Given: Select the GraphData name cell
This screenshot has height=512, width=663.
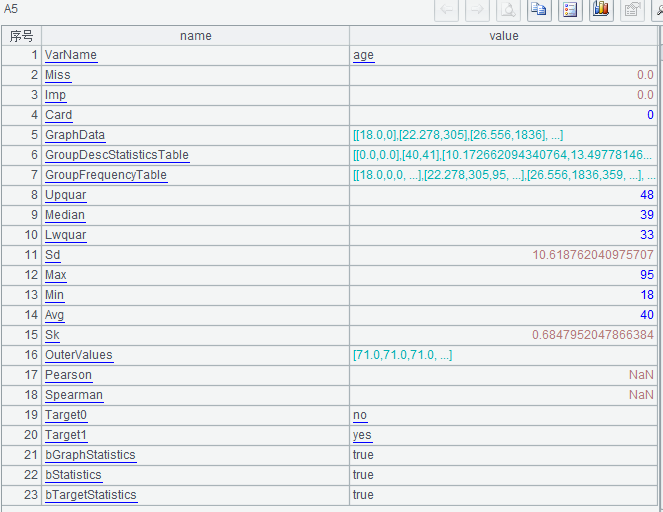Looking at the screenshot, I should pos(195,135).
